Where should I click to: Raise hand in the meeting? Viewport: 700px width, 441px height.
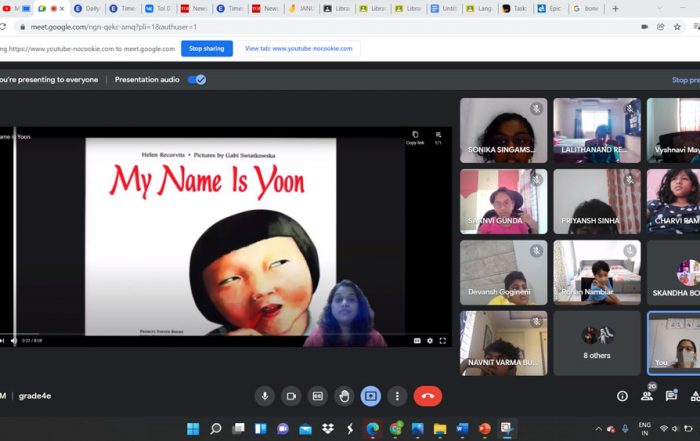point(344,396)
